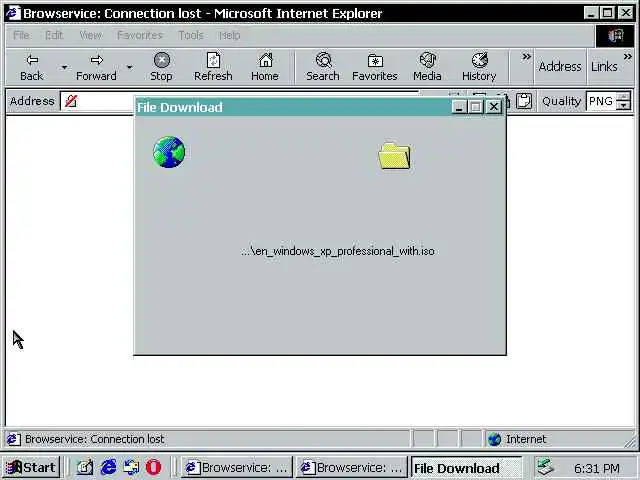This screenshot has width=640, height=480.
Task: Click the Internet zone status text
Action: [x=526, y=439]
